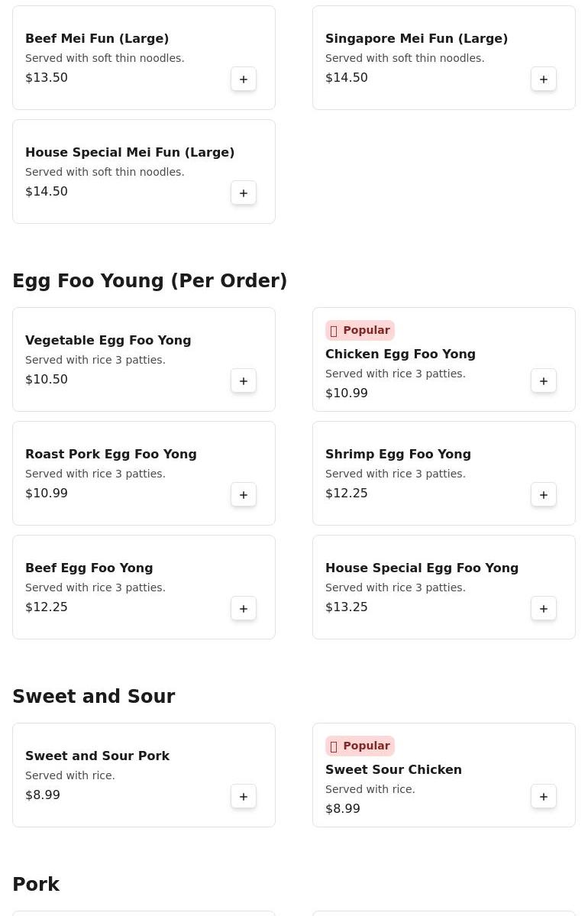Image resolution: width=588 pixels, height=916 pixels.
Task: Click the Pork section heading
Action: click(36, 884)
